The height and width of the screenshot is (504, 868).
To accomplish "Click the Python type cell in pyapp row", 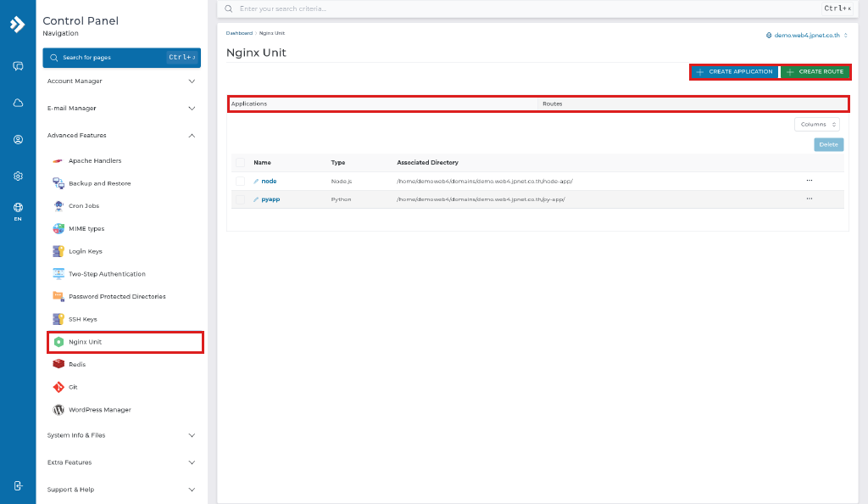I will (341, 199).
